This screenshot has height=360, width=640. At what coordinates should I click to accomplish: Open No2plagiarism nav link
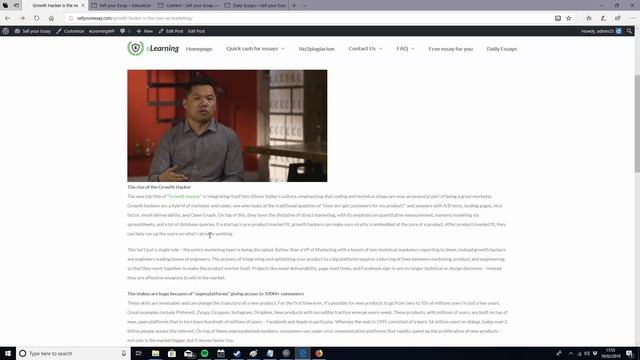click(x=316, y=49)
